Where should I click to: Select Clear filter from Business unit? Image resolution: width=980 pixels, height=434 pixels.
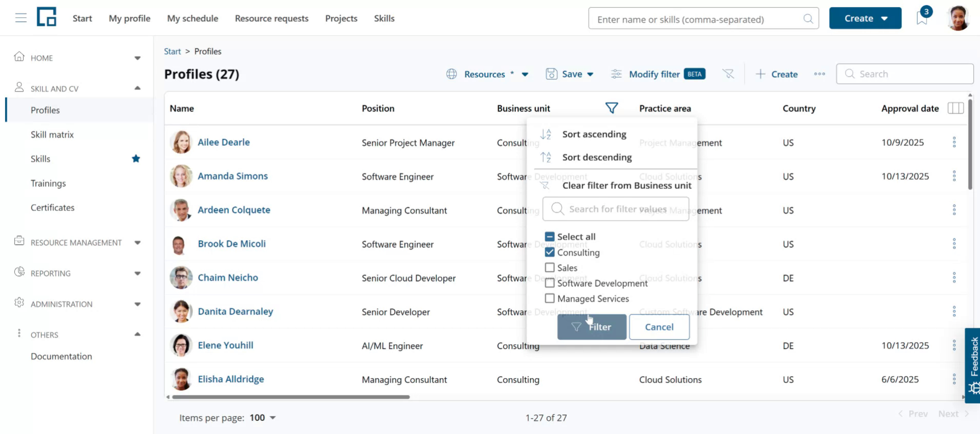(626, 186)
